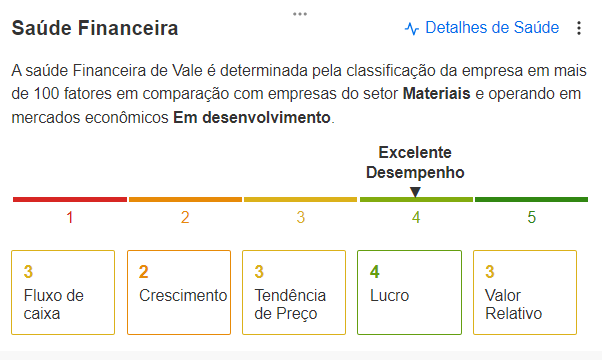Open the vertical three-dot options menu
The width and height of the screenshot is (602, 360).
coord(579,28)
